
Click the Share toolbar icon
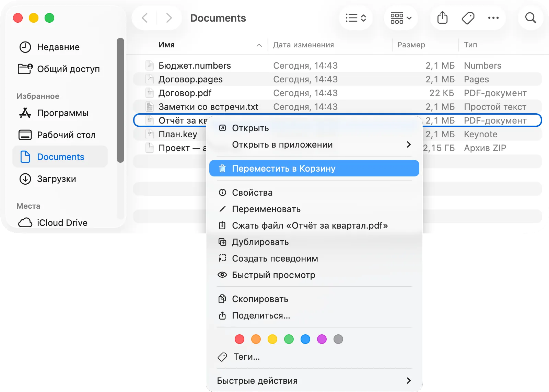point(443,18)
